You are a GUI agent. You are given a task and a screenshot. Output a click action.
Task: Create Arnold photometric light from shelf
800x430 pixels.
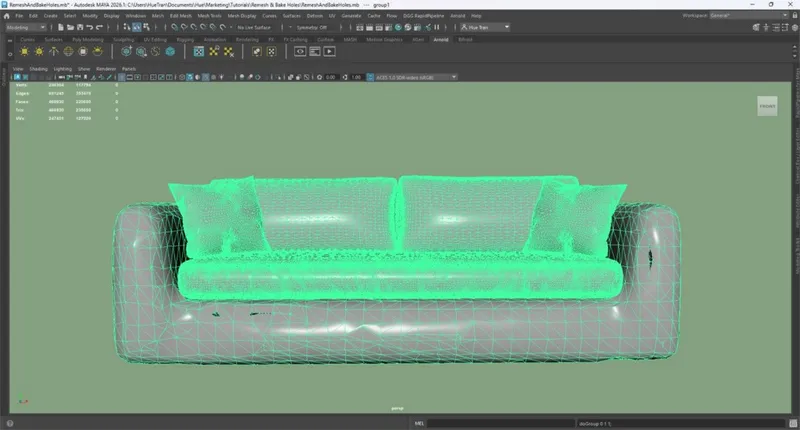tap(54, 52)
